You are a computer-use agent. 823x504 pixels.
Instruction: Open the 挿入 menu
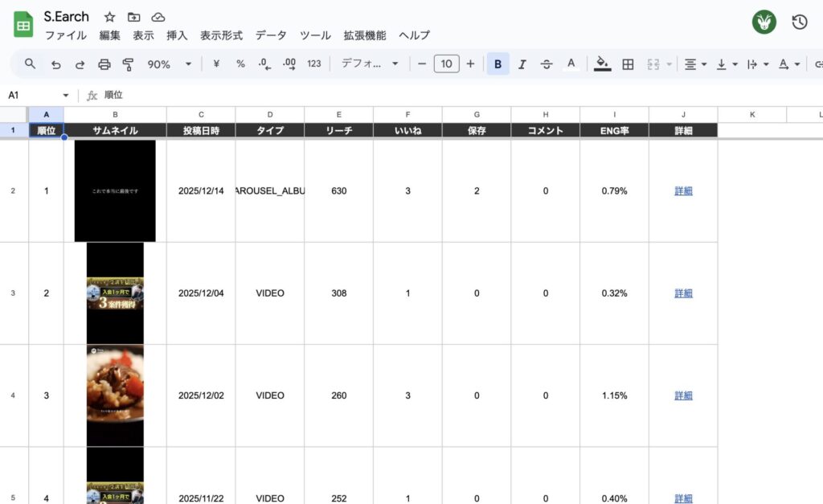pos(177,35)
